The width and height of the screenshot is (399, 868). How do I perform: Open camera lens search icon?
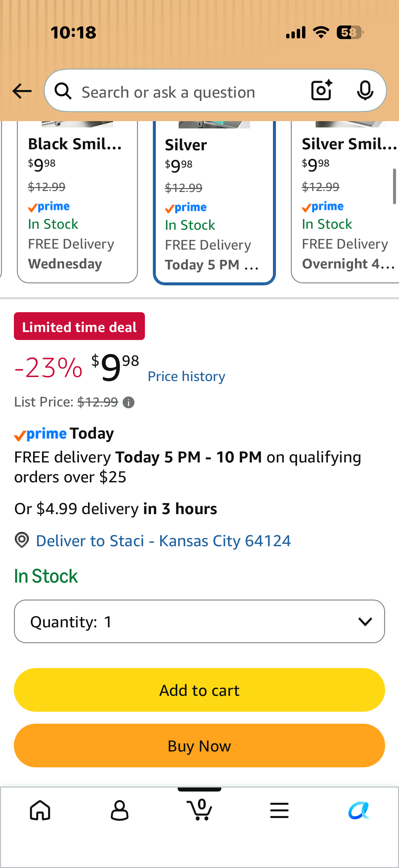tap(322, 90)
